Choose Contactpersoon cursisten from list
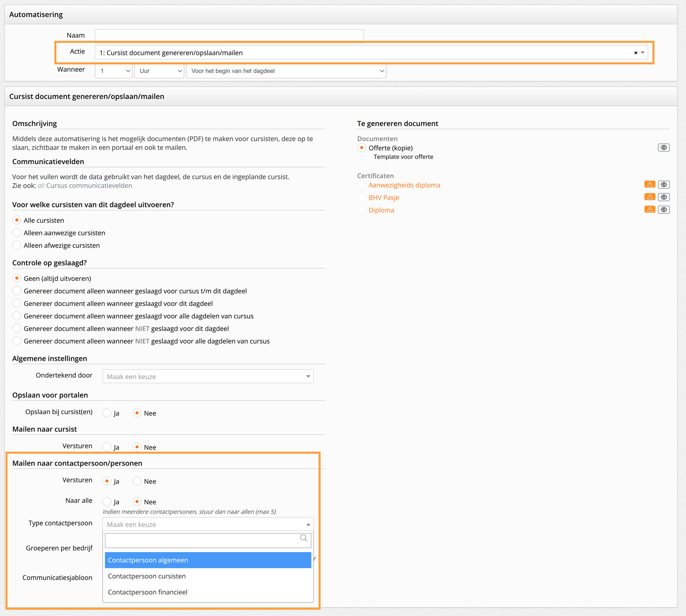The image size is (686, 616). 208,576
